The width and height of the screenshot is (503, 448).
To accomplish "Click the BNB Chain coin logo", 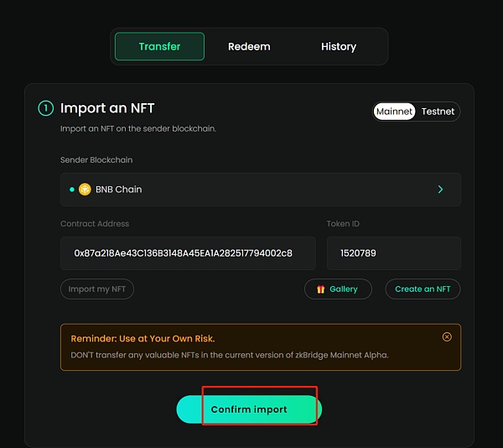I will pyautogui.click(x=85, y=190).
